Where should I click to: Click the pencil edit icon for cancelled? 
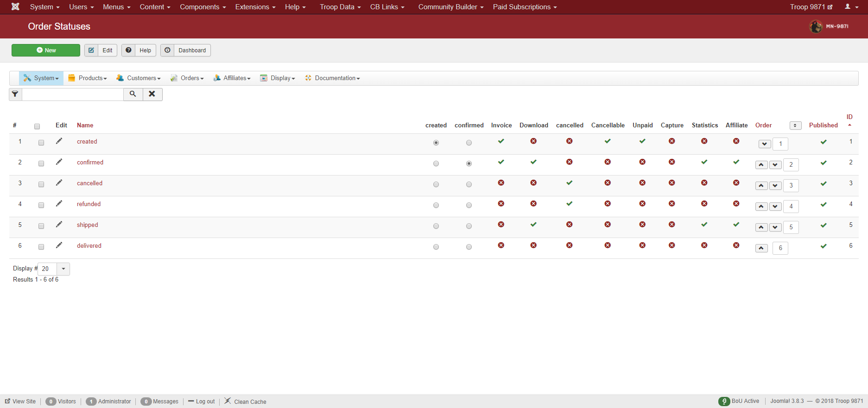(x=59, y=183)
